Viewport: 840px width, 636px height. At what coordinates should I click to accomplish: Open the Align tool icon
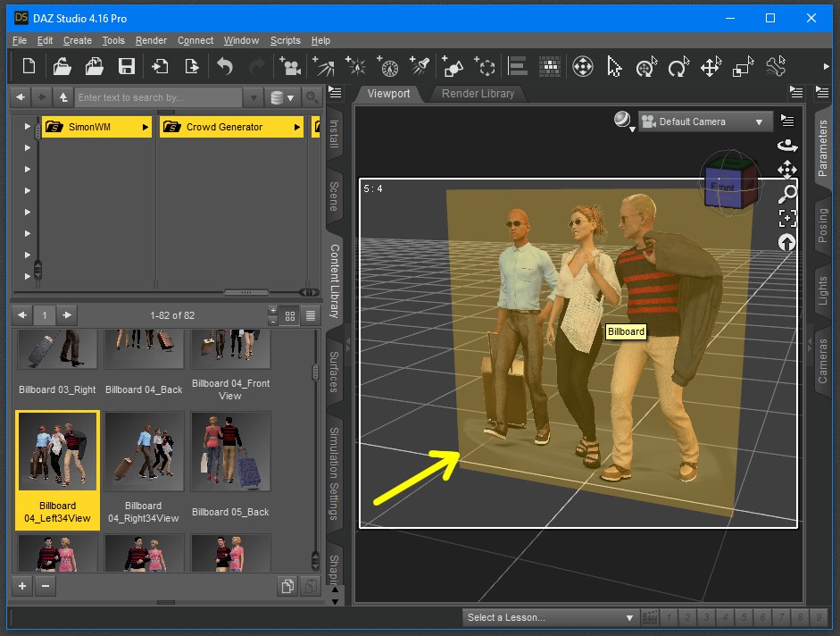[518, 66]
